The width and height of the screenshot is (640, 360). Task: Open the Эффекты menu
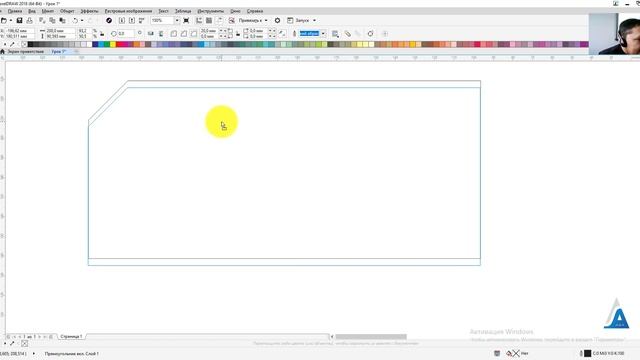pos(89,11)
